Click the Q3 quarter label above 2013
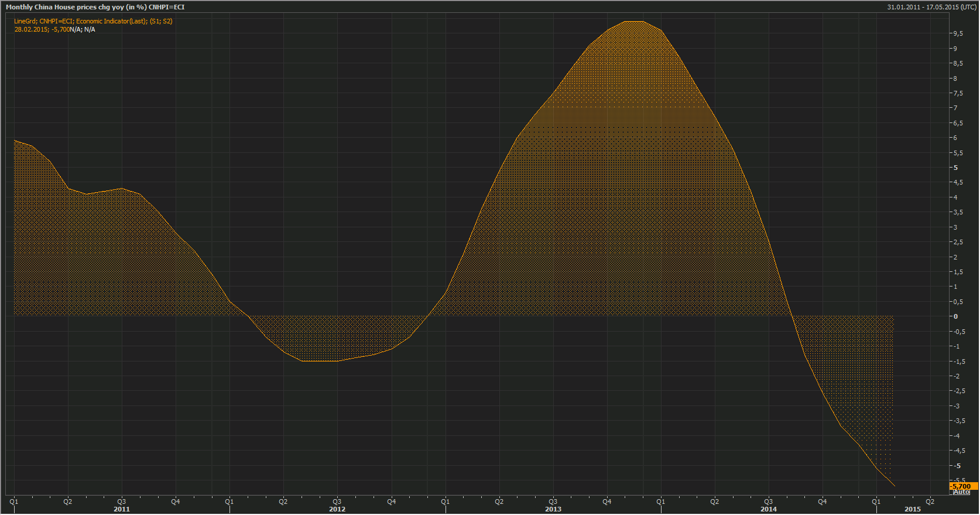 (x=553, y=502)
